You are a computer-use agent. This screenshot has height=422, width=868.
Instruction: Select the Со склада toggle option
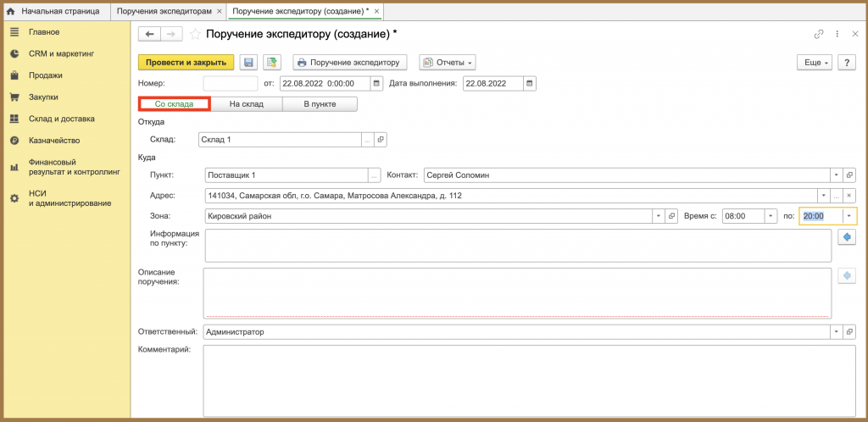tap(175, 104)
